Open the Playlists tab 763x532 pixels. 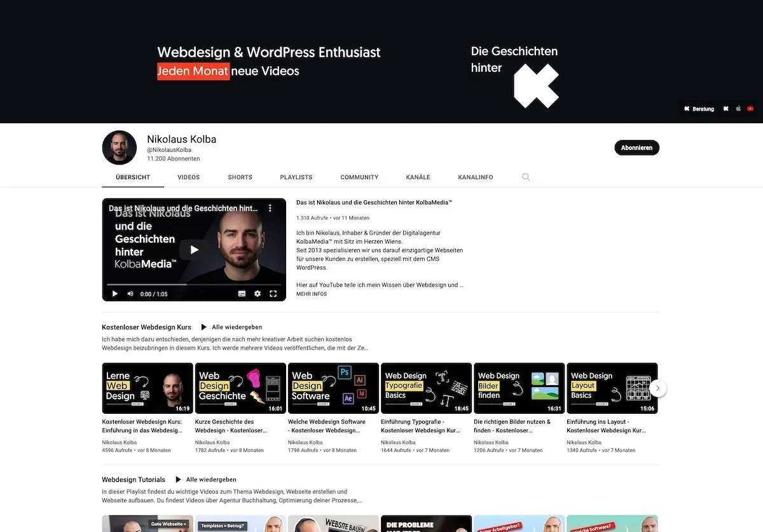(x=296, y=177)
